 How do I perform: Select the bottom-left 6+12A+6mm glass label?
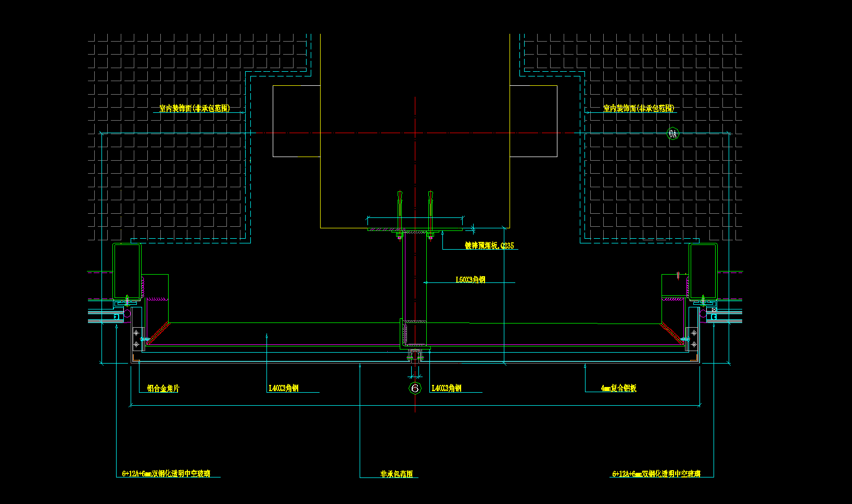(x=166, y=474)
